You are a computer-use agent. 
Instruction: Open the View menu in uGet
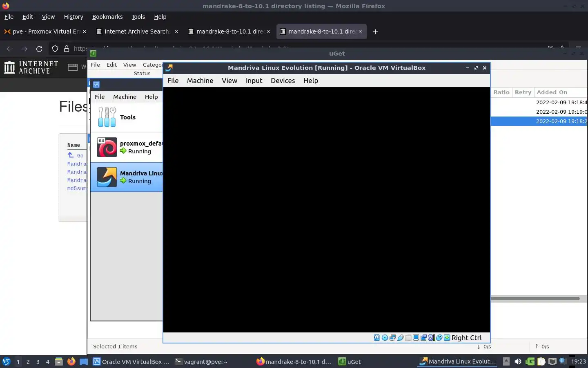[130, 65]
